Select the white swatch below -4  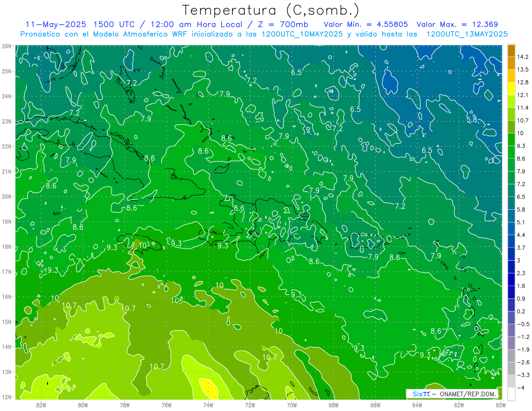point(511,394)
